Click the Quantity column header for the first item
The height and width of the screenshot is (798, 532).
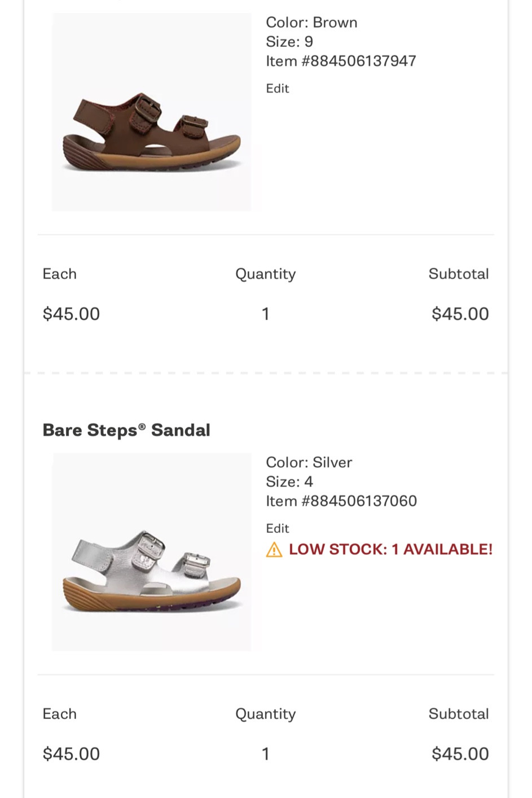(x=265, y=274)
